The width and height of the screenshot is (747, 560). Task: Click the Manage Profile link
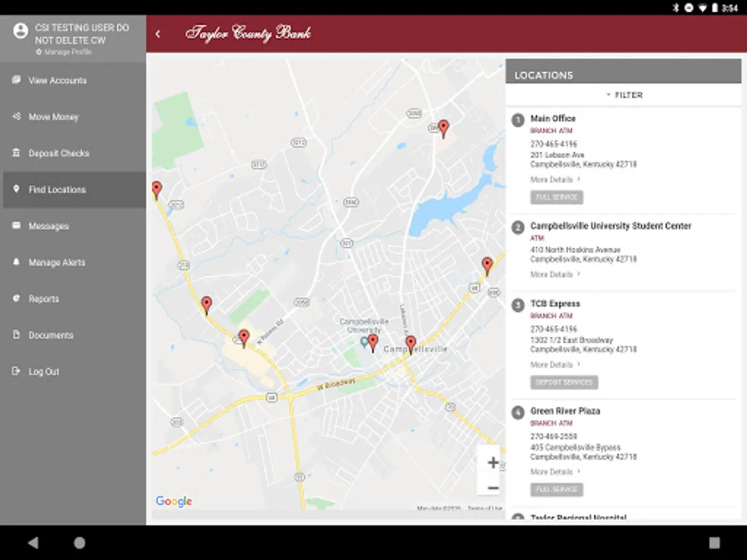(x=64, y=52)
